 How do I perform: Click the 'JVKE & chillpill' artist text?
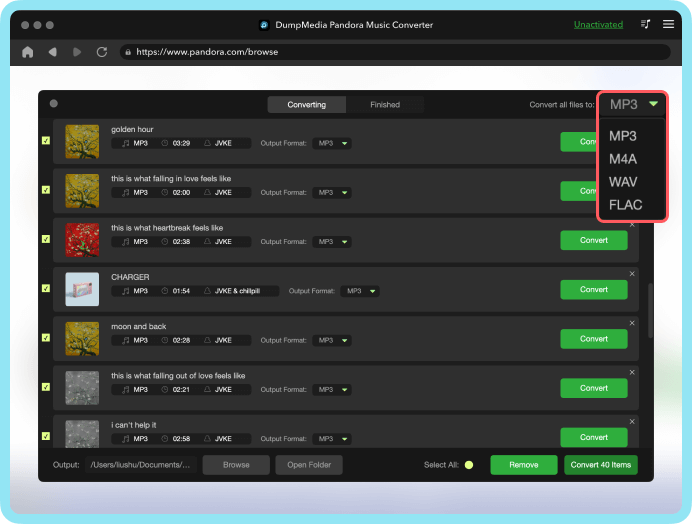click(x=237, y=291)
